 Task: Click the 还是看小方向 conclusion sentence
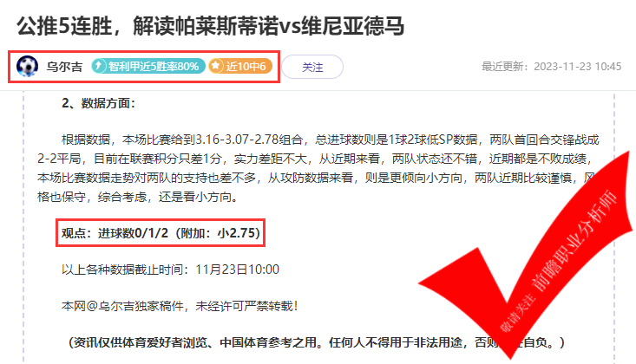tap(198, 197)
